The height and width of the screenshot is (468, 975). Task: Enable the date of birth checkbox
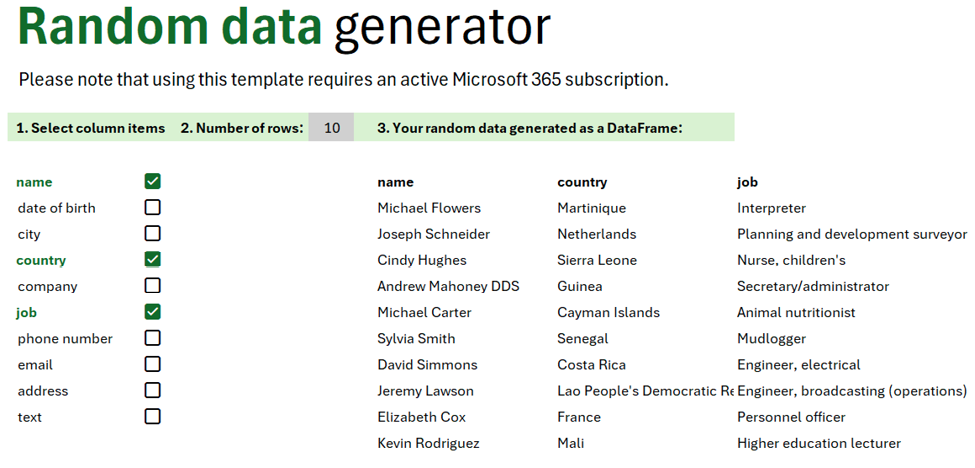click(152, 207)
